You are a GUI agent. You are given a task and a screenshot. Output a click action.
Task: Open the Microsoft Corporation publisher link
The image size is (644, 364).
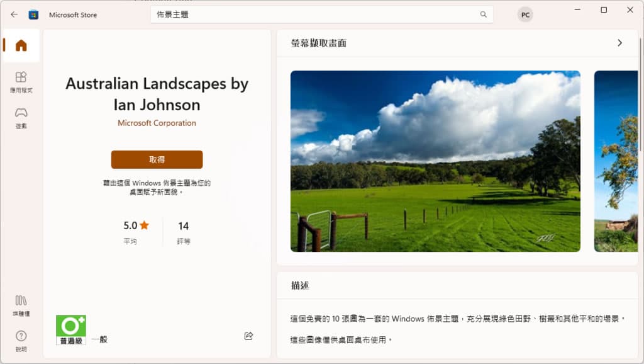[157, 123]
